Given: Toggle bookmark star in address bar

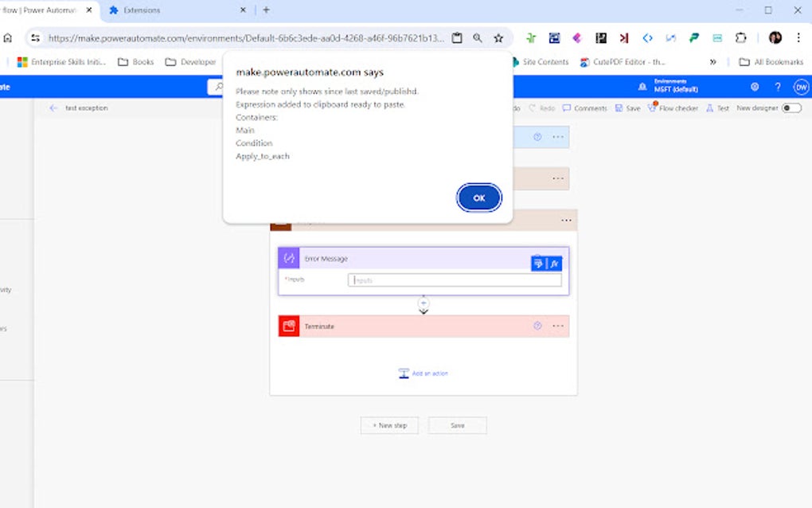Looking at the screenshot, I should (498, 37).
